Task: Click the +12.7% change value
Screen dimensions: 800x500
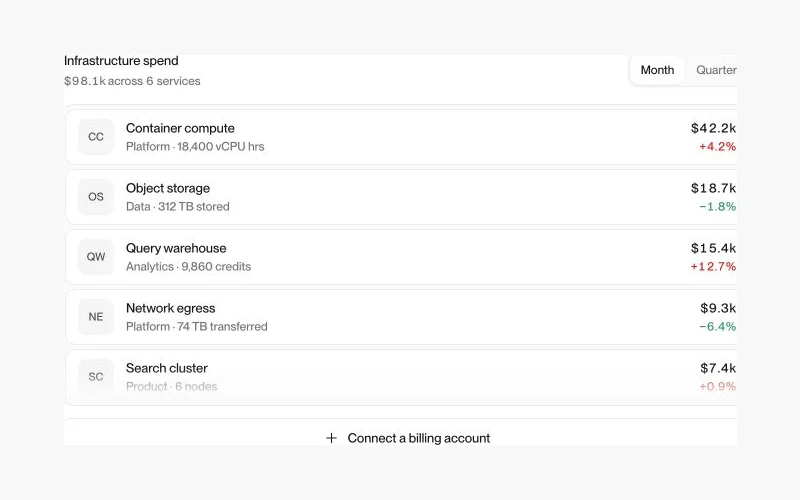Action: click(x=713, y=266)
